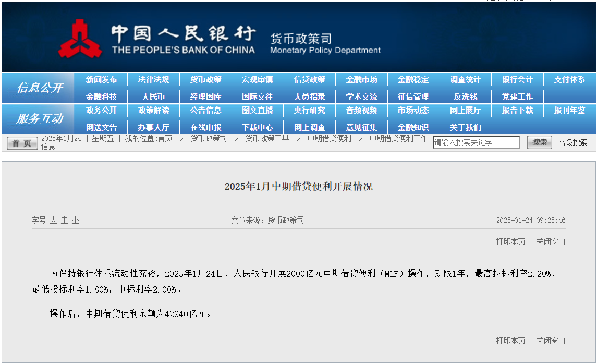
Task: Click breadcrumb link 中期借贷便利
Action: [330, 139]
